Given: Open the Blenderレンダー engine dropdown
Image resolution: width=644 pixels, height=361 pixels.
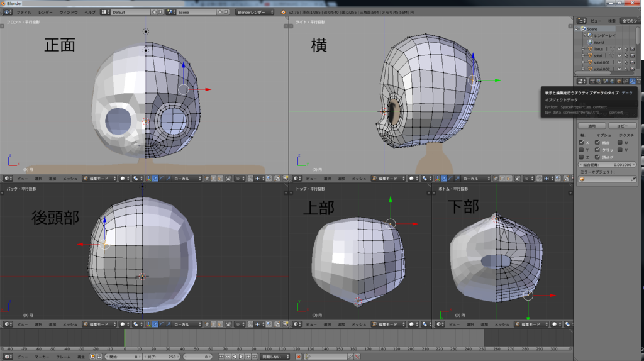Looking at the screenshot, I should pyautogui.click(x=255, y=13).
